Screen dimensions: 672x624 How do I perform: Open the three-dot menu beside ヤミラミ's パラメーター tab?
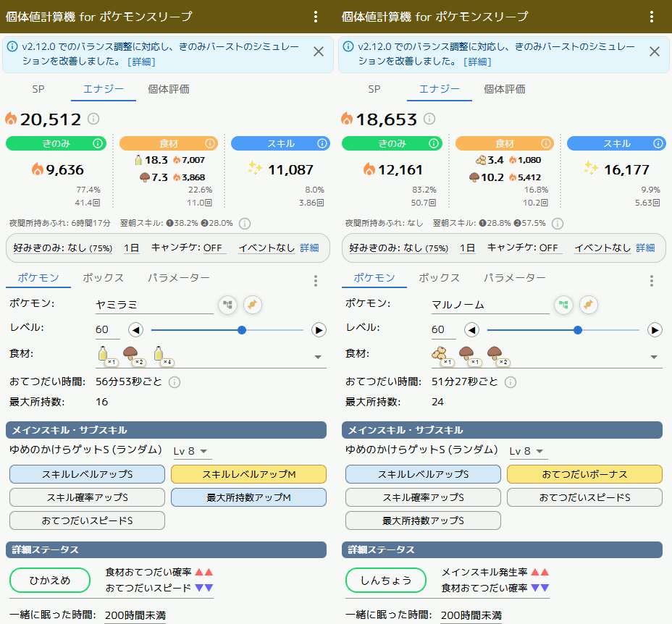coord(315,281)
